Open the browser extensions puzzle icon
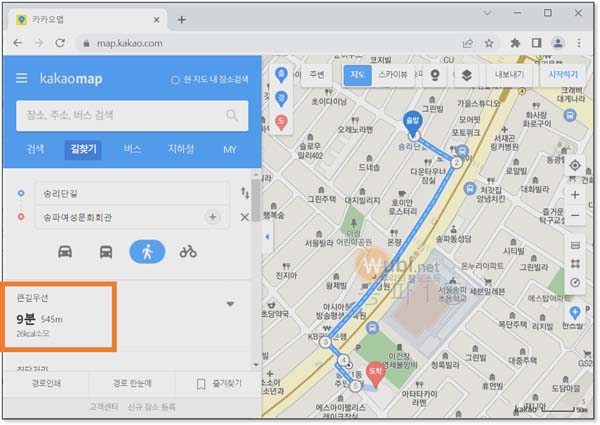 point(515,43)
